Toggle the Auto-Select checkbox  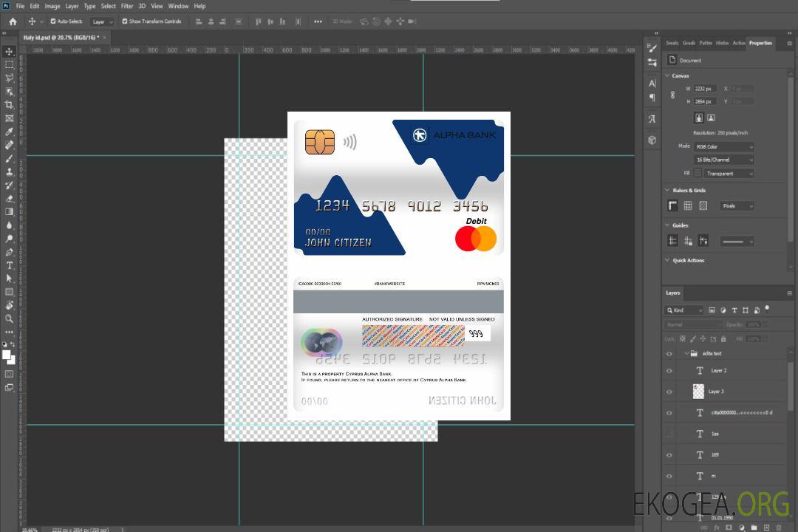pos(53,21)
